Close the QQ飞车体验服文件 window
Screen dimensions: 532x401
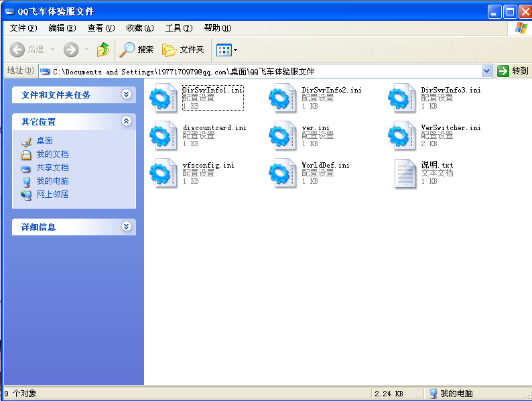click(525, 12)
